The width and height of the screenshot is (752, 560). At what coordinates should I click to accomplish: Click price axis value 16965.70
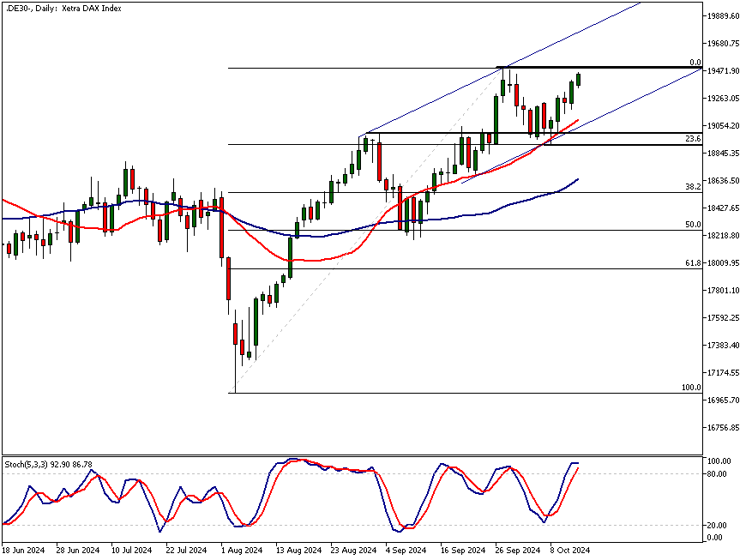tap(724, 400)
